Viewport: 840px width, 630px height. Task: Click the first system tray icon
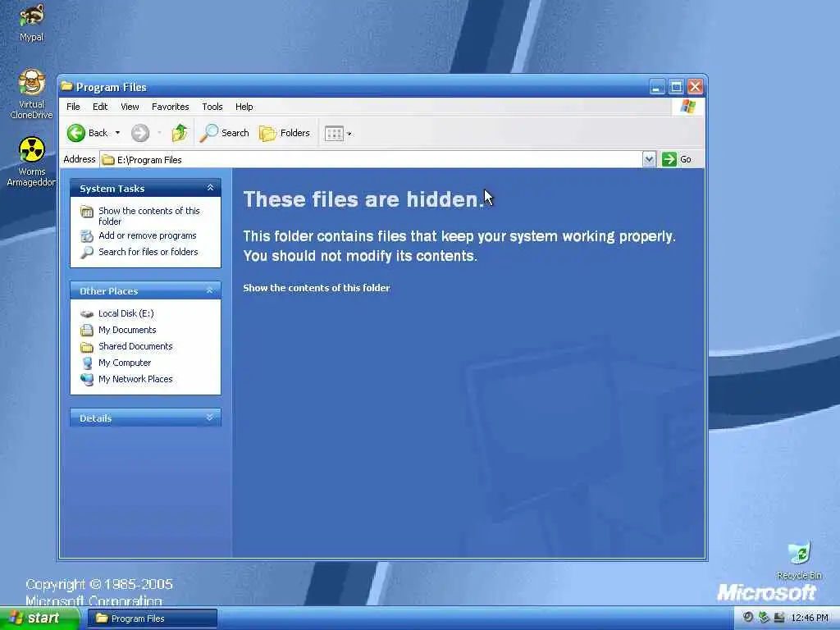point(748,618)
